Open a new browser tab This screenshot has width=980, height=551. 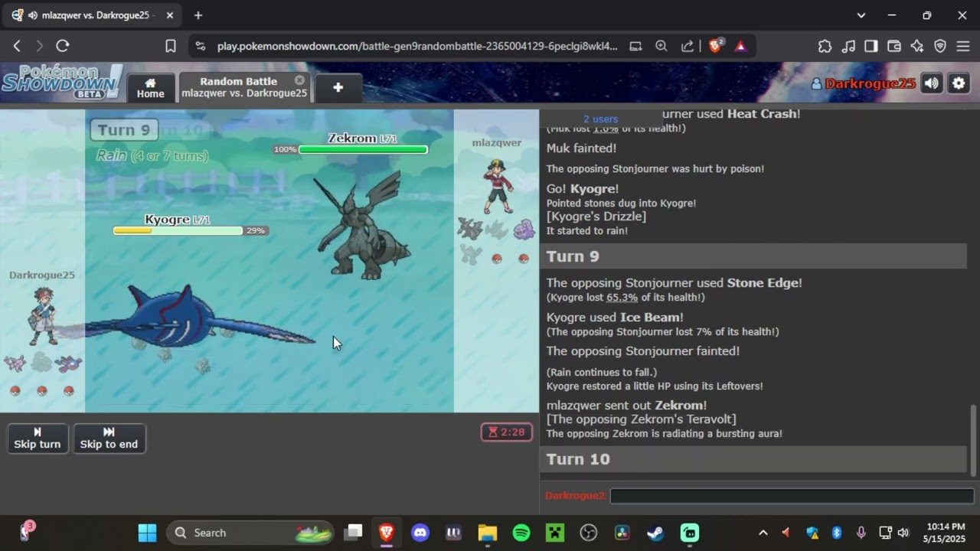coord(198,15)
